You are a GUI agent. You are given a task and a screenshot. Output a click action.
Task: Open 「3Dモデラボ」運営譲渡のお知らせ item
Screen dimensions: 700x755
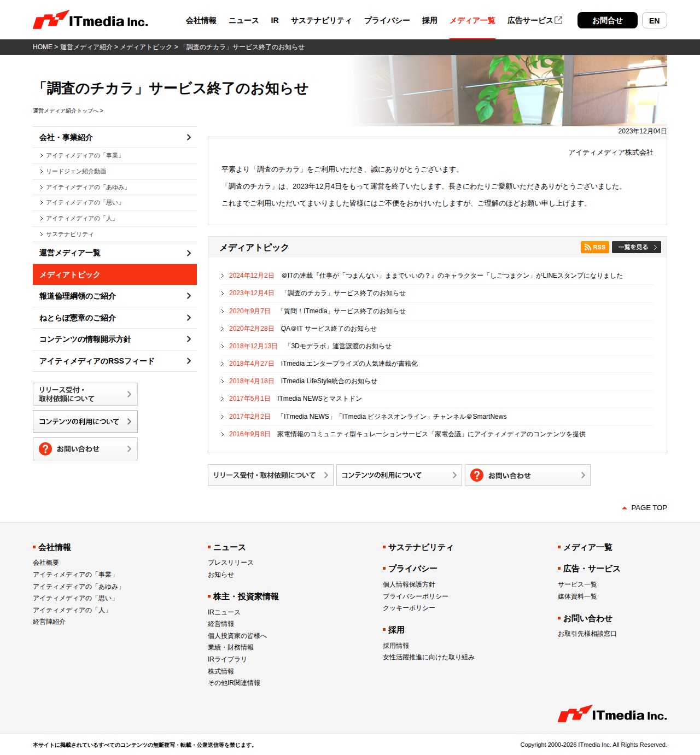tap(338, 346)
